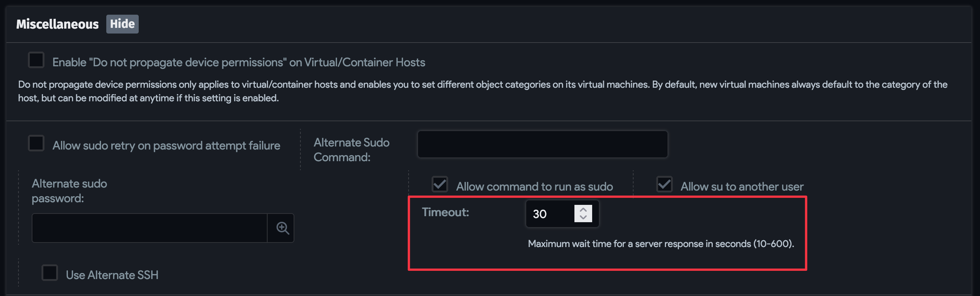Click the "Allow sudo retry on password attempt failure" label

tap(166, 145)
